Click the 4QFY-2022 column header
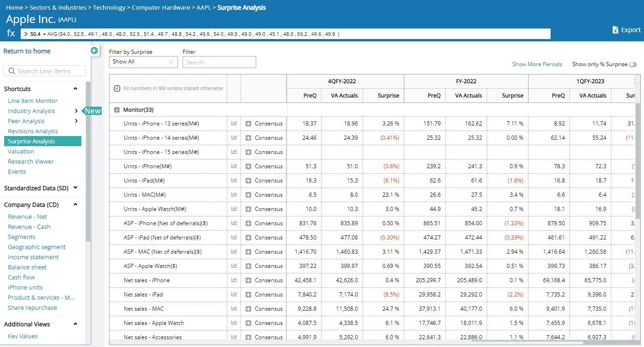The width and height of the screenshot is (644, 347). (342, 81)
